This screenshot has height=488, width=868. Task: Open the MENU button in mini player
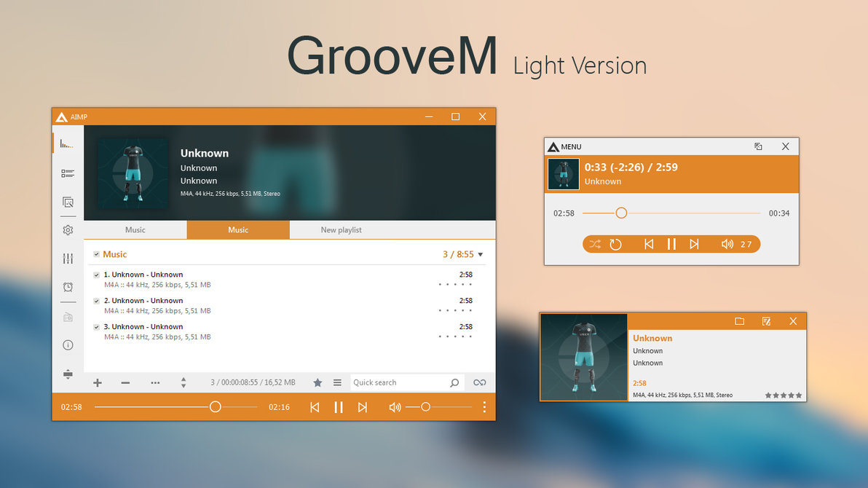pyautogui.click(x=564, y=147)
